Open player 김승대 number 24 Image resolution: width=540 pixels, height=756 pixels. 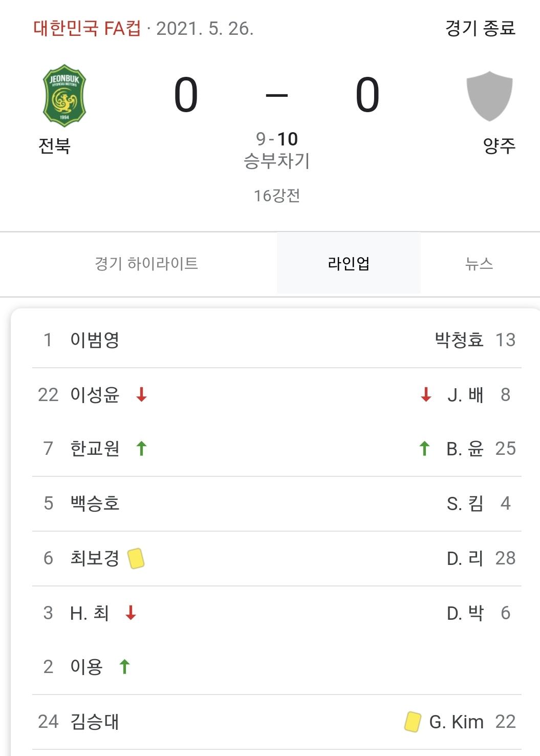(95, 722)
